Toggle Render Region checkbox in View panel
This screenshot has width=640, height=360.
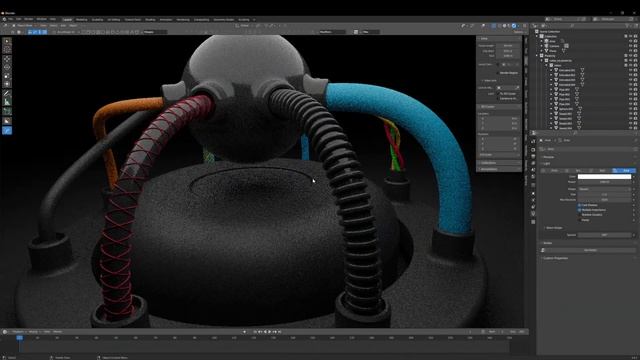pyautogui.click(x=498, y=73)
